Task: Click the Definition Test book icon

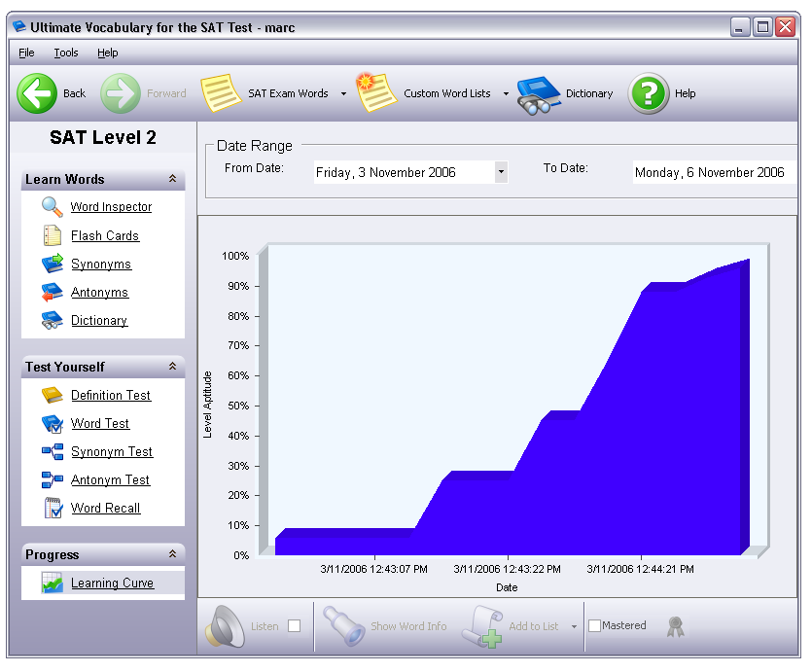Action: point(53,395)
